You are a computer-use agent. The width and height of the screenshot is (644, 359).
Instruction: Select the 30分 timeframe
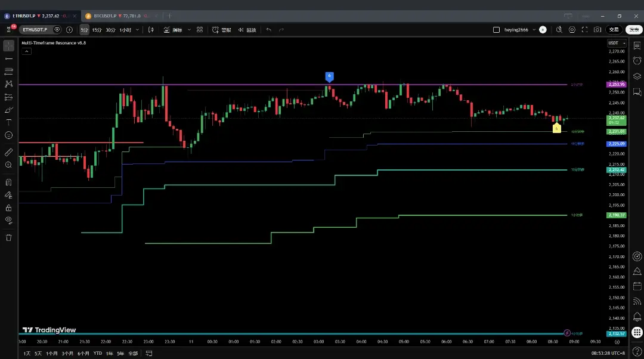(110, 30)
